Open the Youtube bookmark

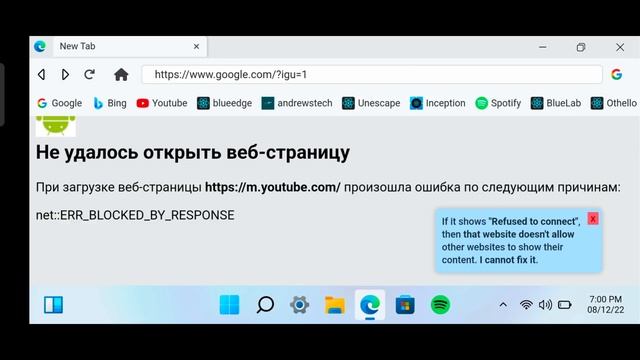162,103
